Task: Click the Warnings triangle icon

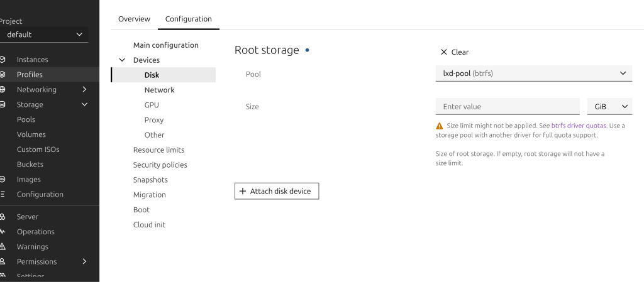Action: [x=3, y=247]
